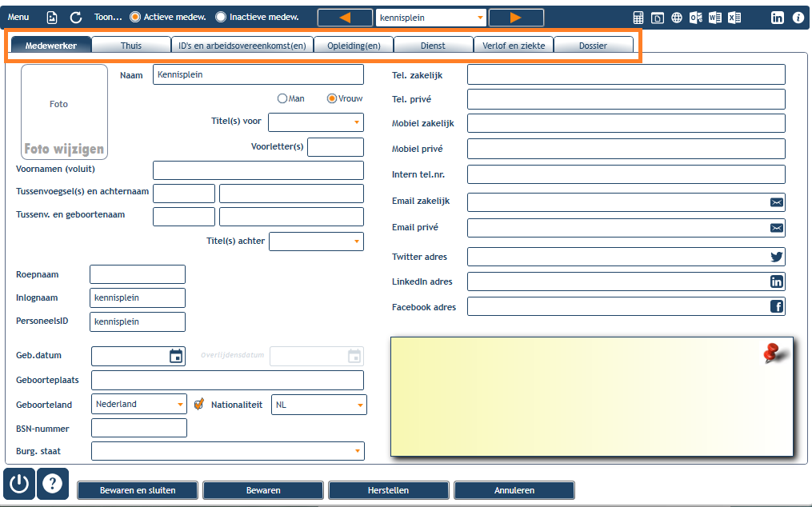Toggle the checkbox beside Nationaliteit
This screenshot has height=507, width=812.
[199, 405]
